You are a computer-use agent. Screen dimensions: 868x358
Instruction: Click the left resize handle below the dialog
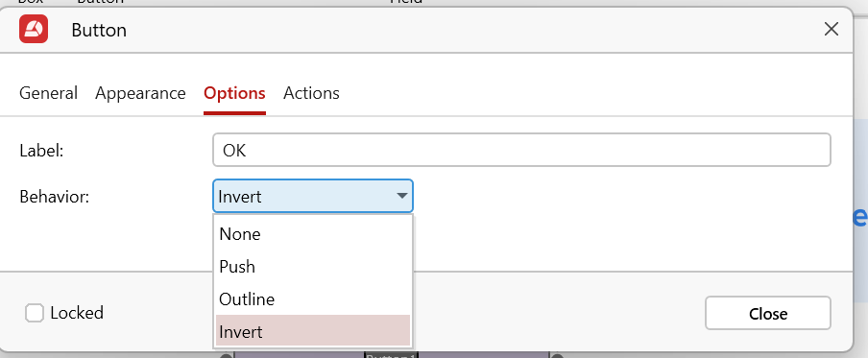click(x=226, y=356)
